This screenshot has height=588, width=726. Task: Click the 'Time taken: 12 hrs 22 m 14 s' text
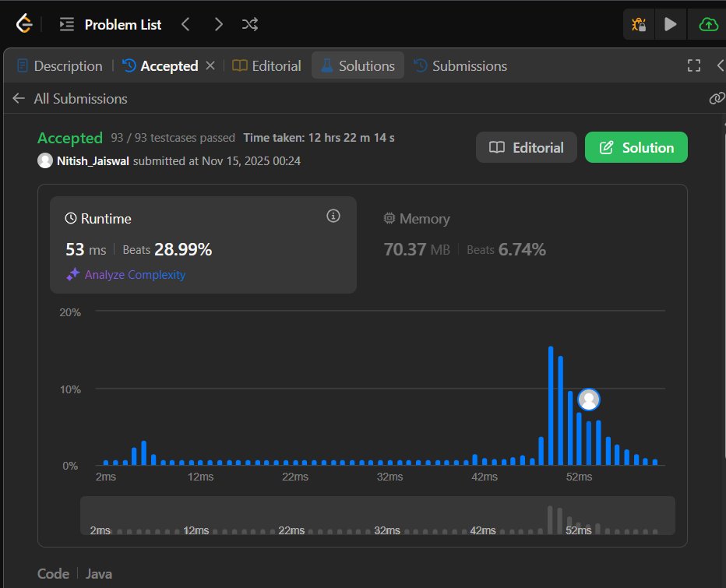tap(319, 138)
